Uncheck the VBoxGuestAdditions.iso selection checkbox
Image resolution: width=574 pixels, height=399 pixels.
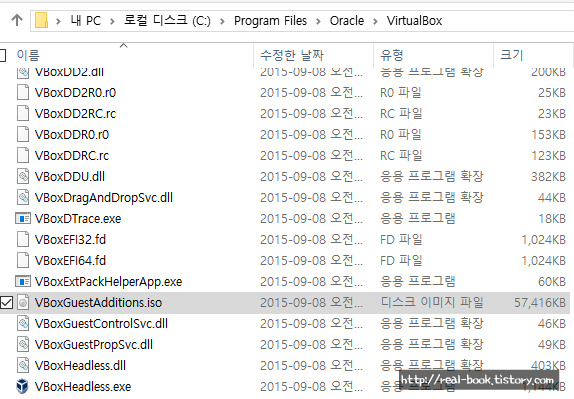tap(6, 302)
